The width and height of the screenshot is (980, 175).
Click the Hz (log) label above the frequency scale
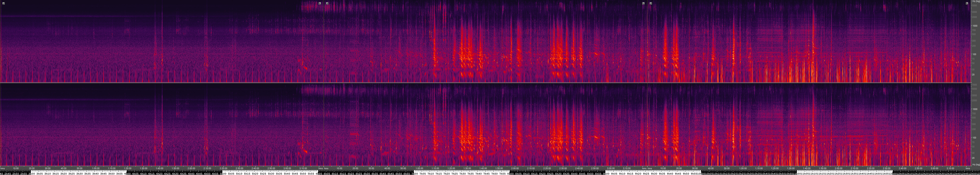coord(975,1)
